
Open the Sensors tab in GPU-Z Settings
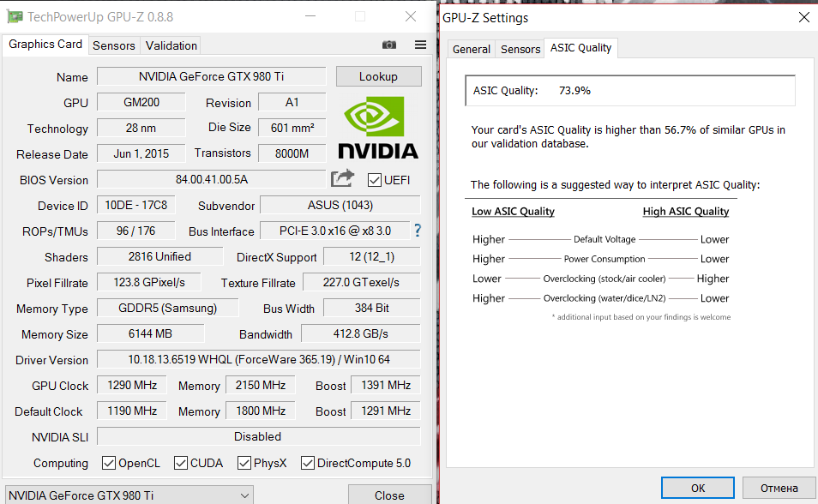tap(520, 49)
